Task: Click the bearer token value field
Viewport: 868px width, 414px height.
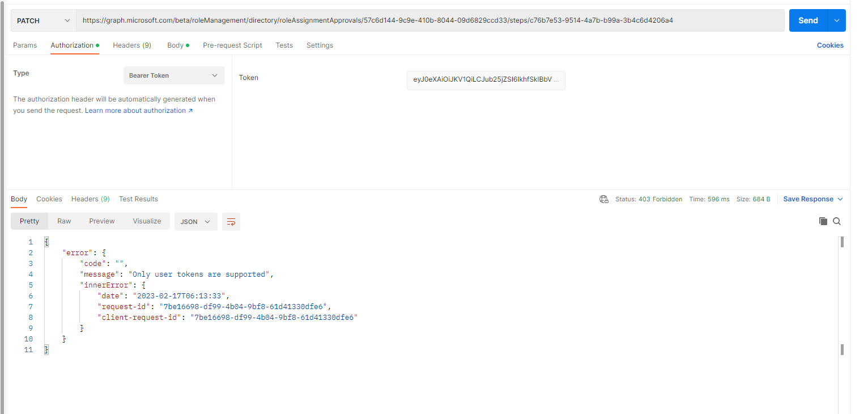Action: pyautogui.click(x=486, y=80)
